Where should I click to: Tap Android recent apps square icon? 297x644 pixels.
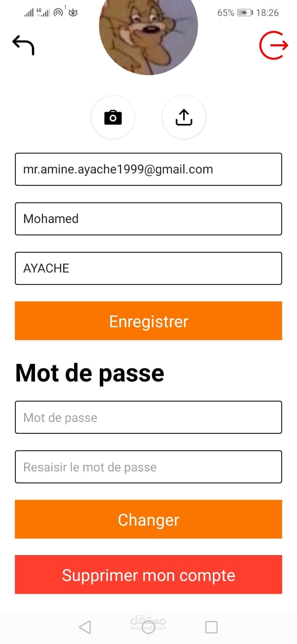point(211,627)
